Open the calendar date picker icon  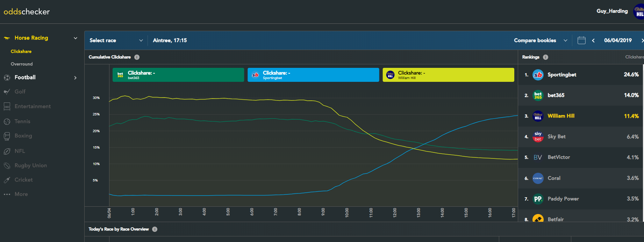tap(581, 40)
